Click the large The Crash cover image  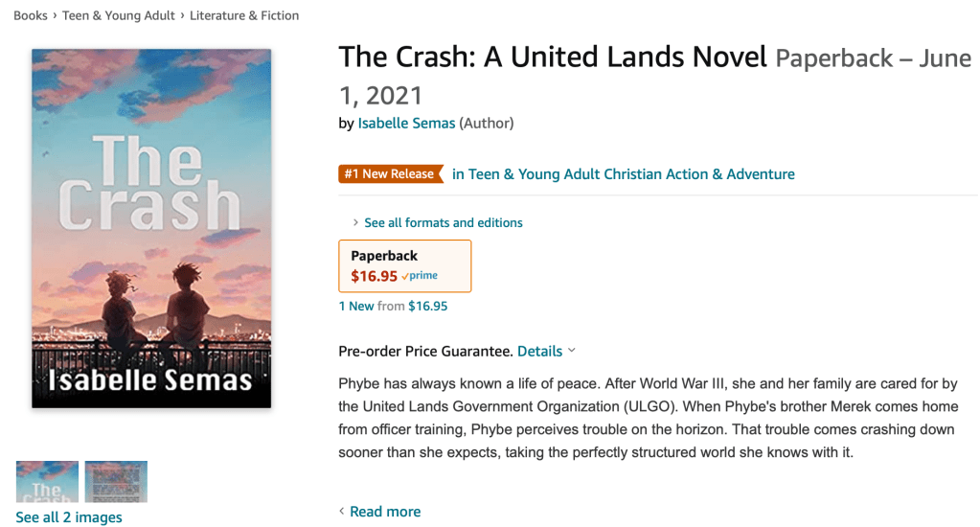click(x=151, y=228)
